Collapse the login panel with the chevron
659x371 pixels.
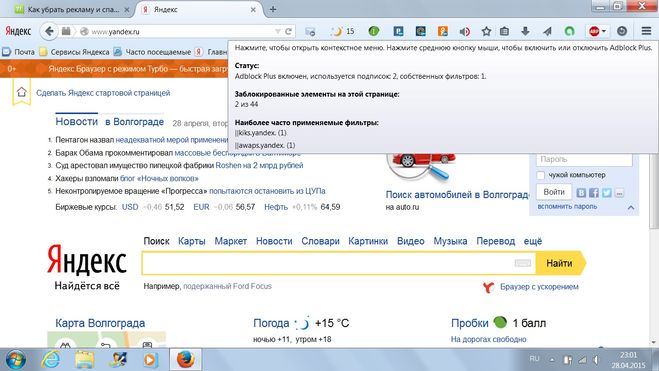(x=631, y=208)
